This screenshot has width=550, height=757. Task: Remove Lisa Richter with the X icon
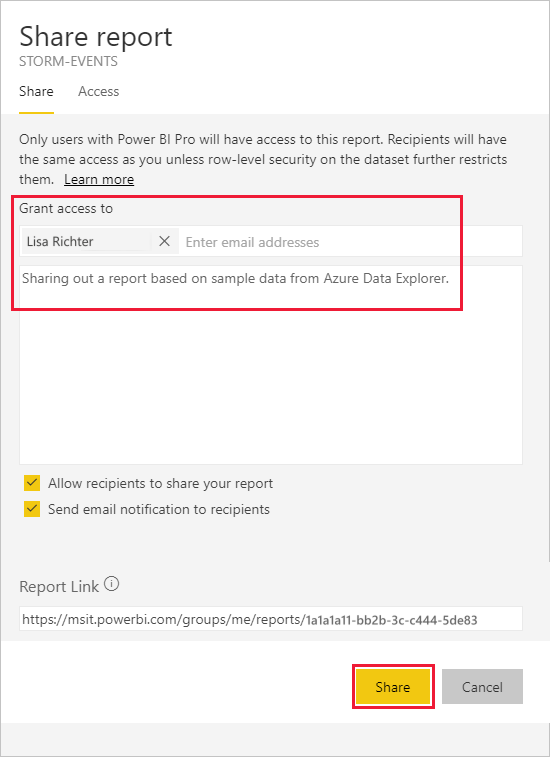tap(164, 241)
